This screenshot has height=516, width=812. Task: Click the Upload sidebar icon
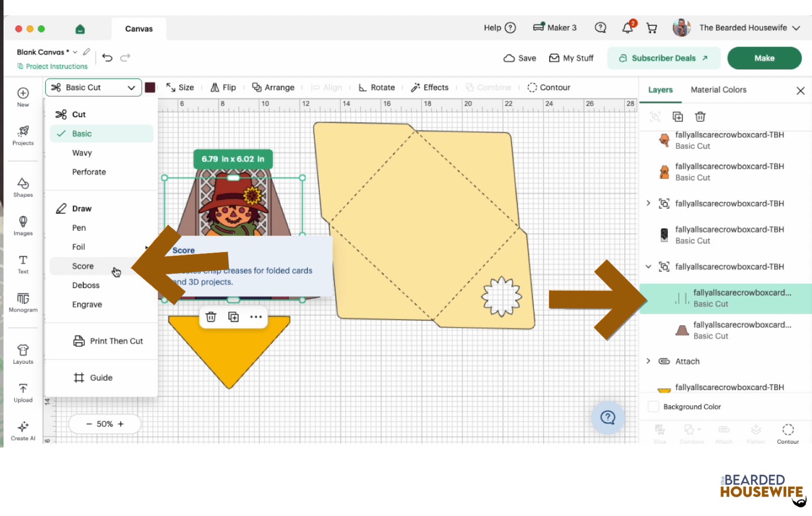23,393
